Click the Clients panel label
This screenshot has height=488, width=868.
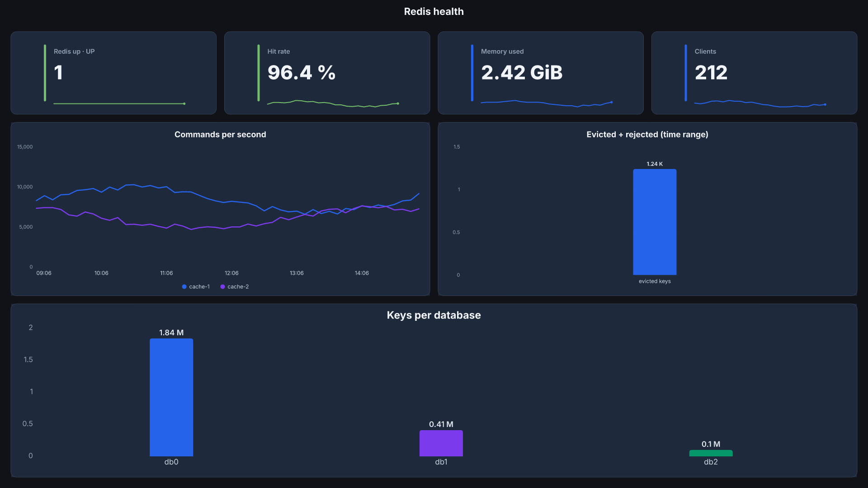tap(705, 52)
